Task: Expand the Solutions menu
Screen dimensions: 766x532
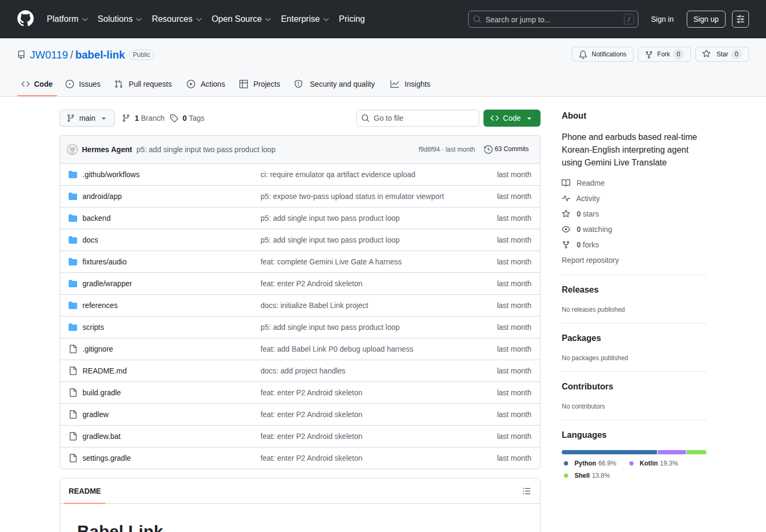Action: pyautogui.click(x=120, y=19)
